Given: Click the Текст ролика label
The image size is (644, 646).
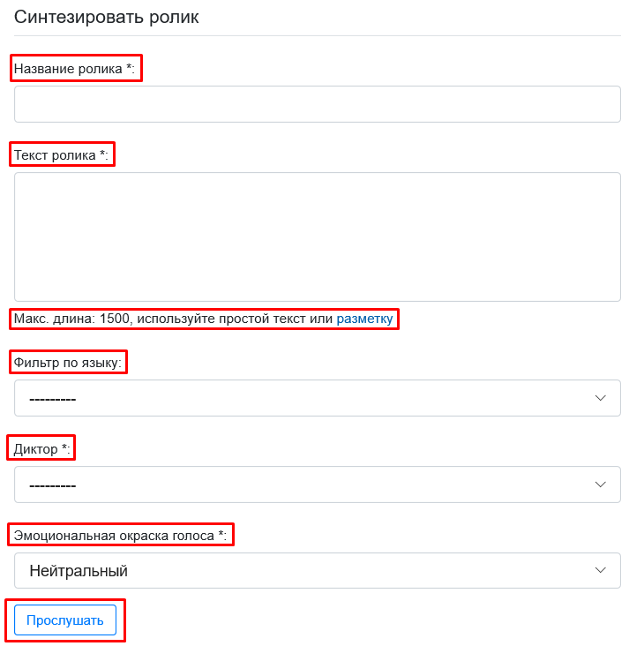Looking at the screenshot, I should (x=61, y=155).
